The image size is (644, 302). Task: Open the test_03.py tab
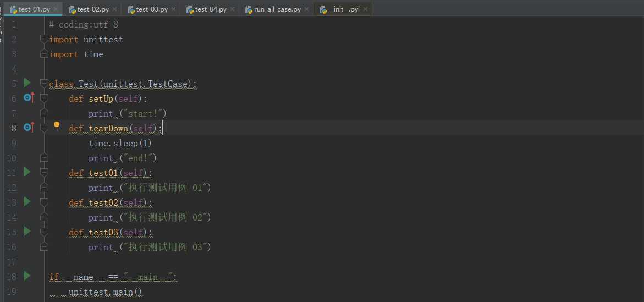pos(151,9)
